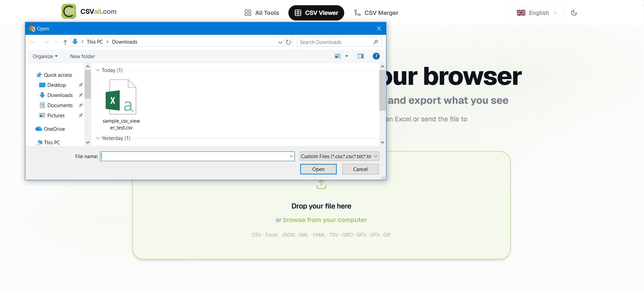Screen dimensions: 644x294
Task: Click This PC in address path
Action: coord(95,42)
